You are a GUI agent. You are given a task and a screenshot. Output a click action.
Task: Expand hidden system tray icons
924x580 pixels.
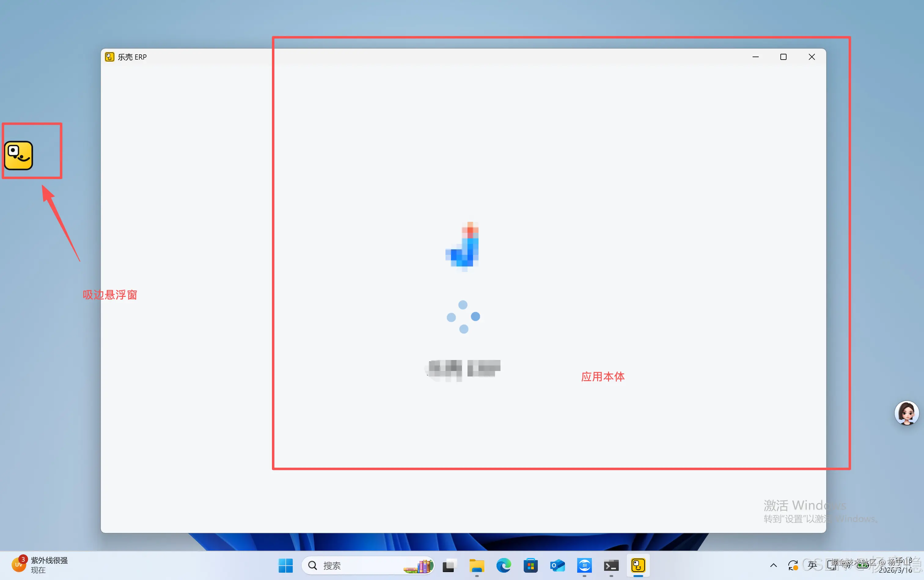773,565
